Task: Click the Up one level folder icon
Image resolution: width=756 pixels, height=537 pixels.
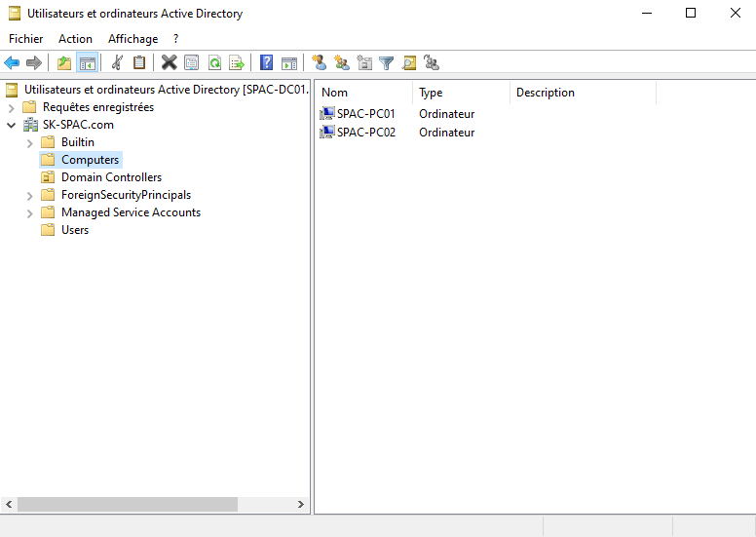Action: pos(64,63)
